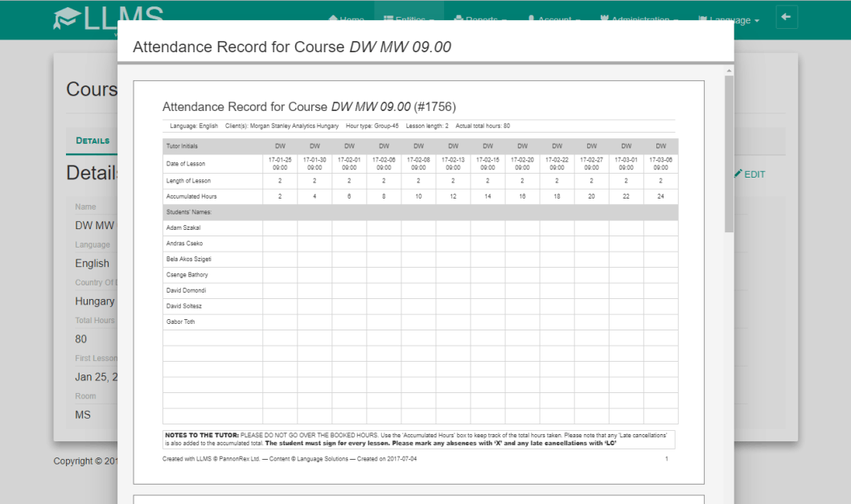Click the Accumulated Hours value 24
Image resolution: width=851 pixels, height=504 pixels.
click(x=660, y=196)
